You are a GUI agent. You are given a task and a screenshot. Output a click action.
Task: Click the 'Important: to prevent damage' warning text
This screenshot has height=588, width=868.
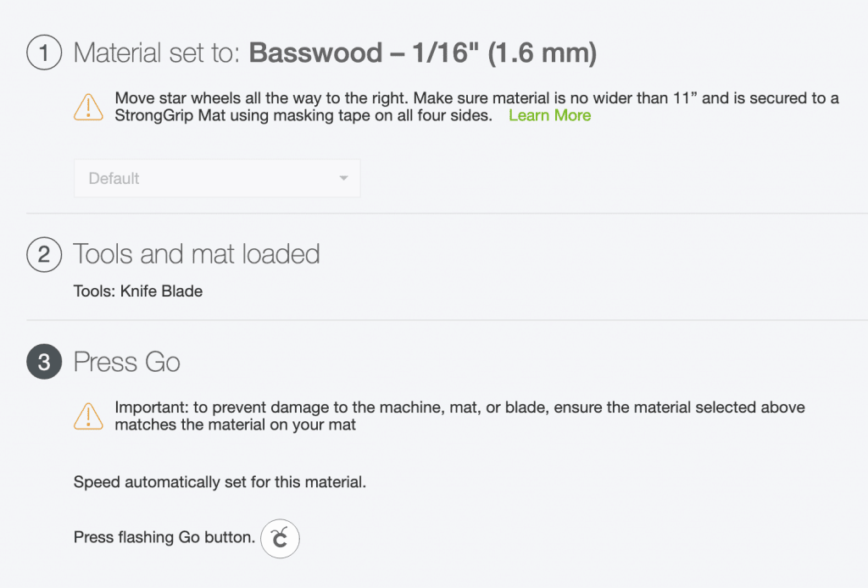459,408
